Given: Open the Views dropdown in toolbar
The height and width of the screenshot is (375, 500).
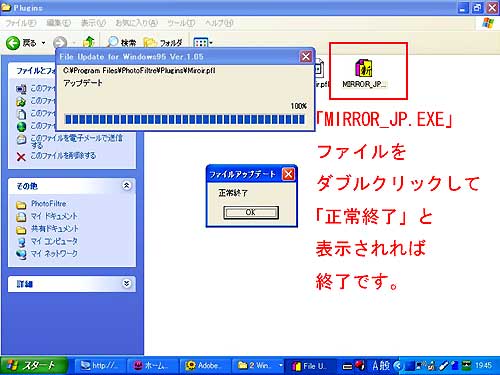Looking at the screenshot, I should point(203,43).
